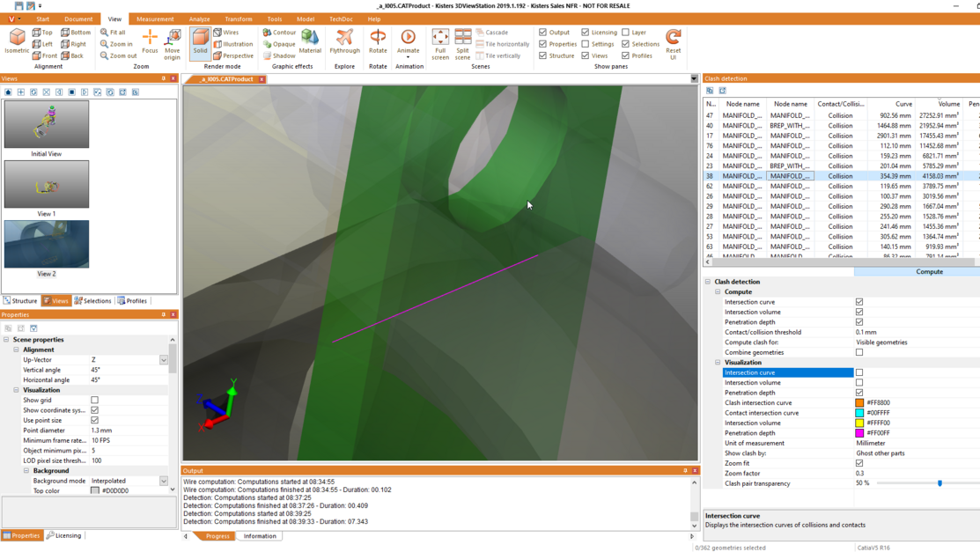Open Up-Vector dropdown
The width and height of the screenshot is (980, 552).
pyautogui.click(x=163, y=360)
